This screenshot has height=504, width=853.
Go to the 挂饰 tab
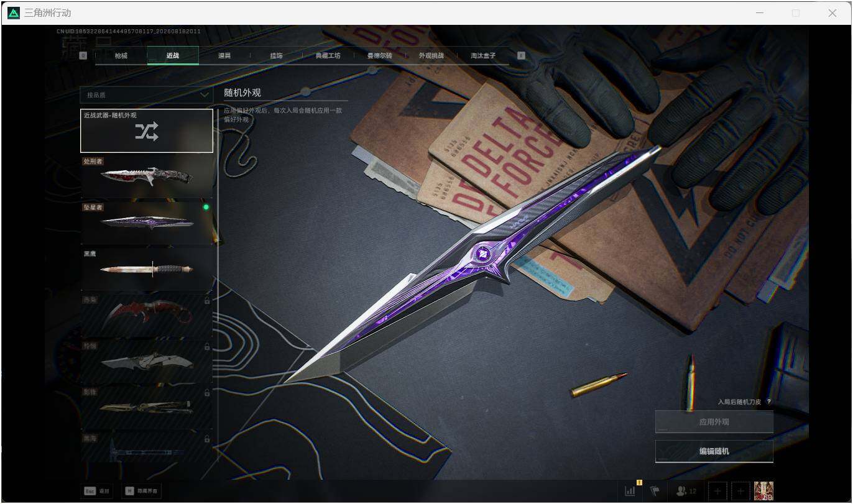(276, 55)
